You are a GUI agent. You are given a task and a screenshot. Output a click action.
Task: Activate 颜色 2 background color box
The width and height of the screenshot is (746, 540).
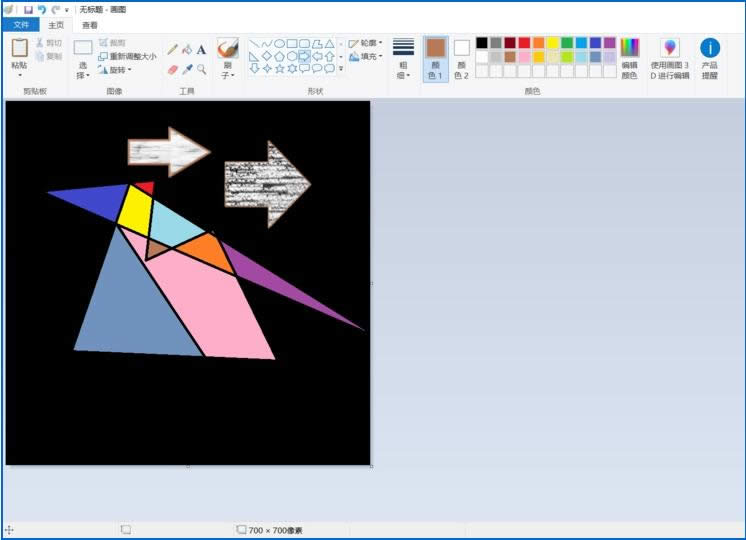tap(461, 58)
